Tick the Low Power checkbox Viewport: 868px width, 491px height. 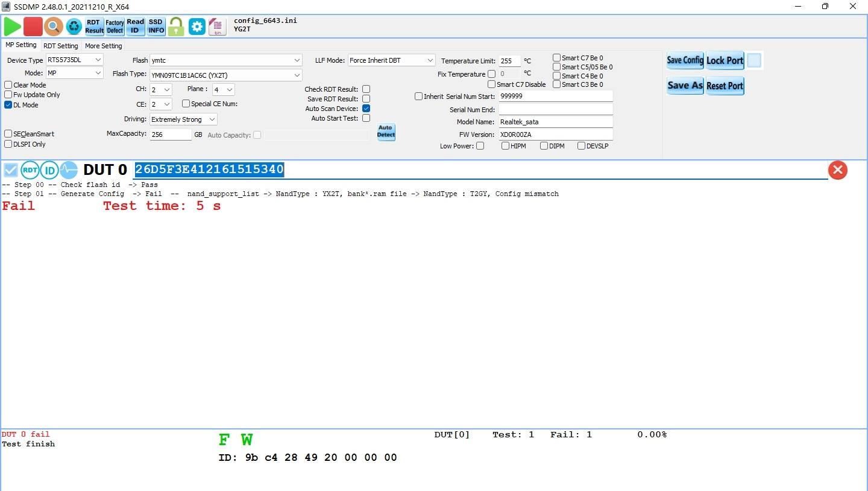[480, 146]
